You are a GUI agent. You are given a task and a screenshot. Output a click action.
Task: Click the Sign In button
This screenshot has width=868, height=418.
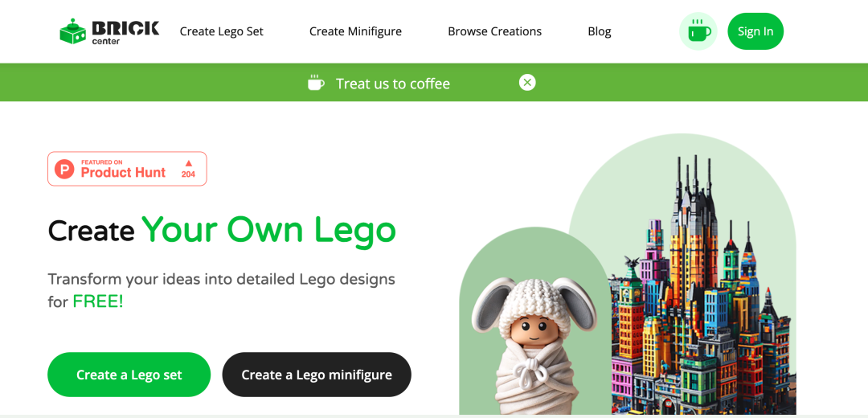[x=755, y=31]
